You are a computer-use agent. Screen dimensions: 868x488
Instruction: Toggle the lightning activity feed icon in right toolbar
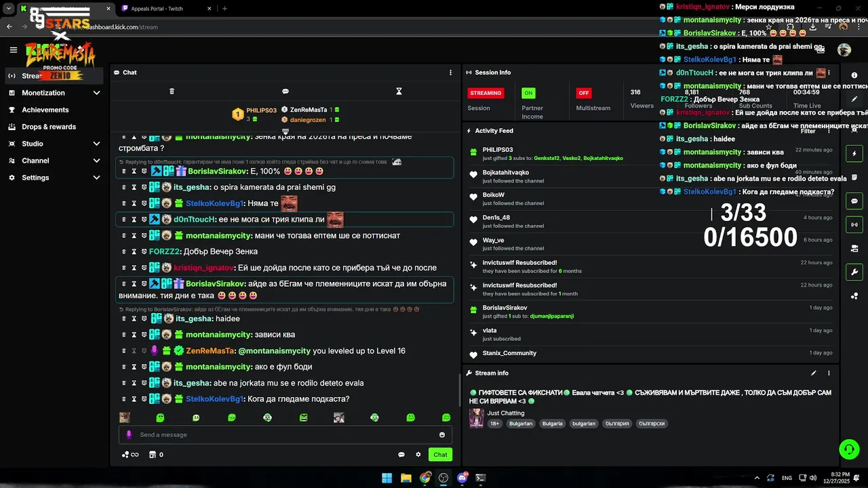[854, 154]
